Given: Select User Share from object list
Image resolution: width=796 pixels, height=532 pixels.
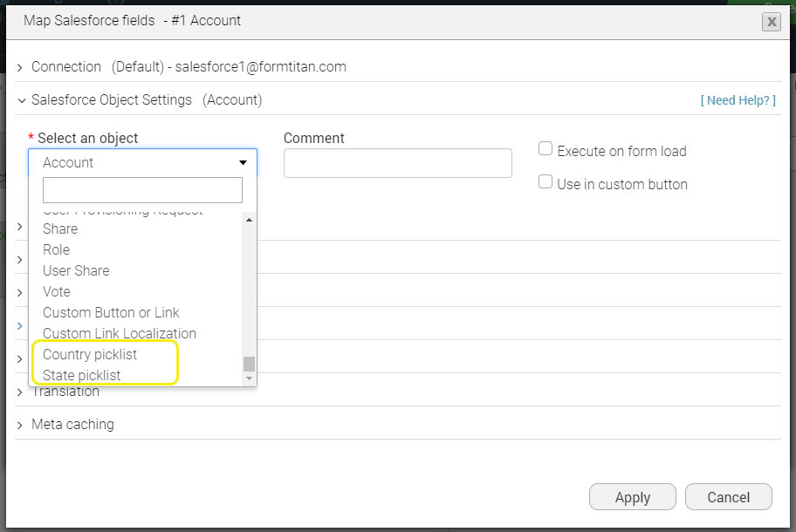Looking at the screenshot, I should click(76, 271).
